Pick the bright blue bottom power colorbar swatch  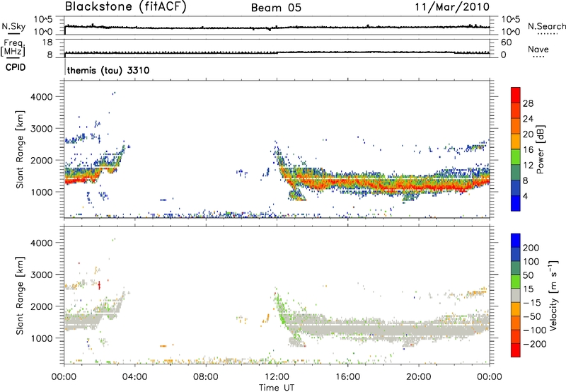pyautogui.click(x=516, y=204)
